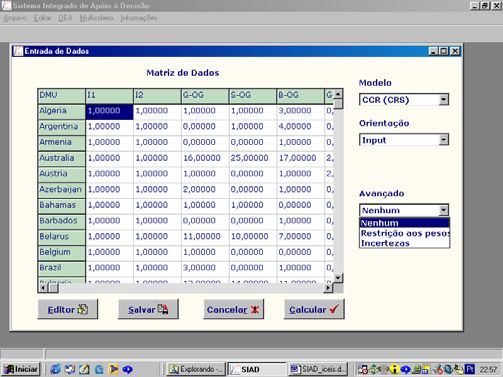Select the Algeria row header
This screenshot has height=377, width=503.
click(x=62, y=112)
